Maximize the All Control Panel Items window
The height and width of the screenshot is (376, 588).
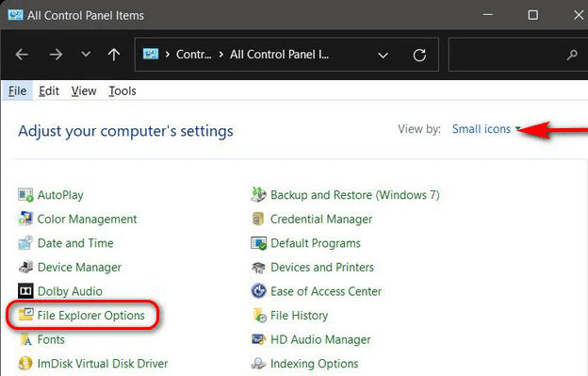533,15
